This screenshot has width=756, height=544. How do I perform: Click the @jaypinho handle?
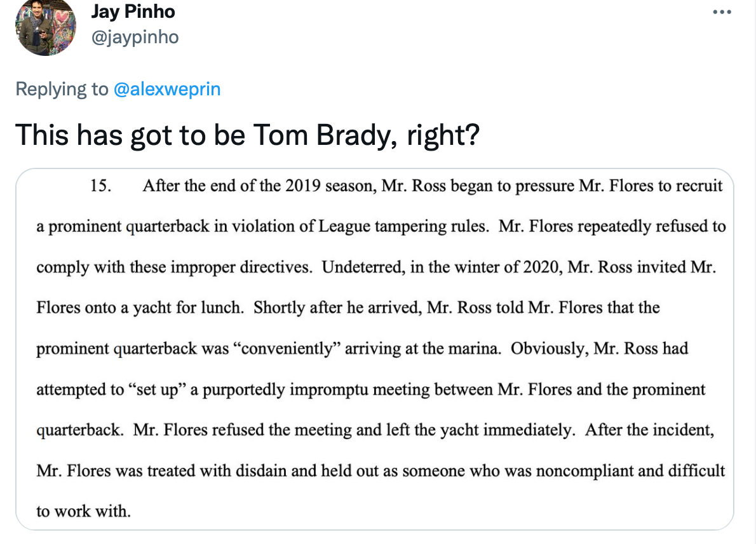point(135,37)
